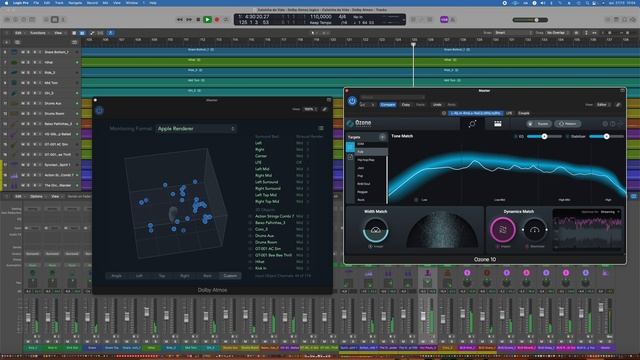Click the Maximizer knob in Dynamics Match
The width and height of the screenshot is (640, 360).
[534, 230]
